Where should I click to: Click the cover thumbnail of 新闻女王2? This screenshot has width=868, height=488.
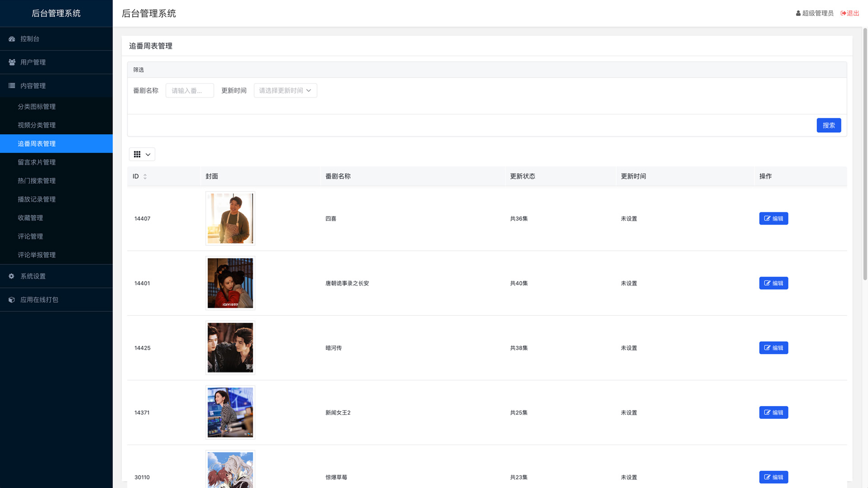pos(230,413)
